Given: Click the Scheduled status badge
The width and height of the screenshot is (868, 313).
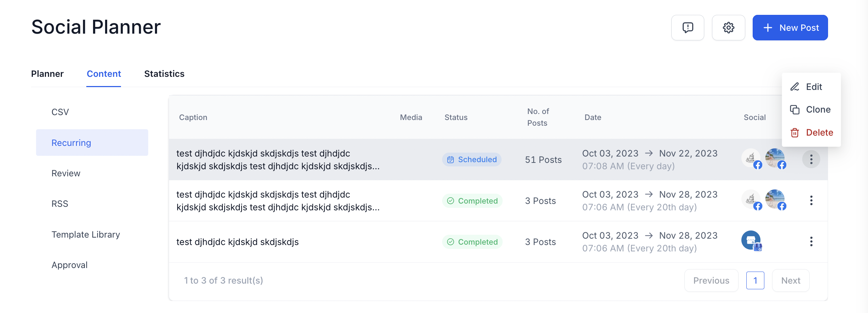Looking at the screenshot, I should pyautogui.click(x=472, y=159).
